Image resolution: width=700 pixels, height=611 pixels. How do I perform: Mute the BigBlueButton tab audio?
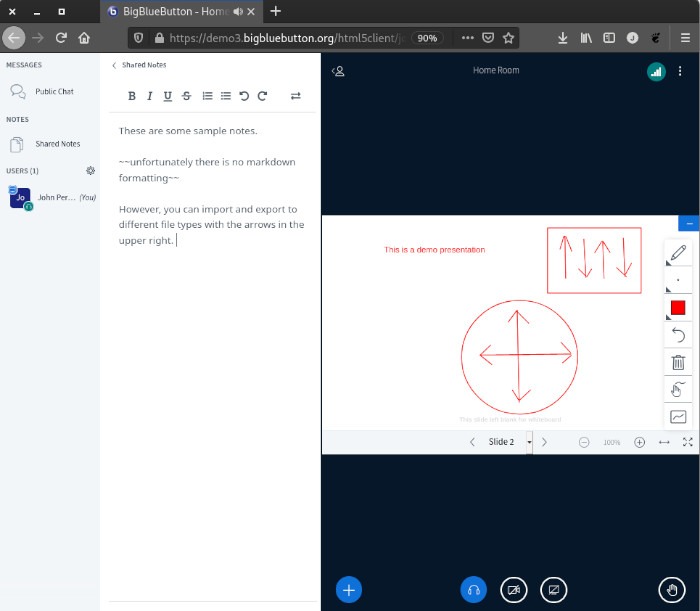pyautogui.click(x=238, y=12)
